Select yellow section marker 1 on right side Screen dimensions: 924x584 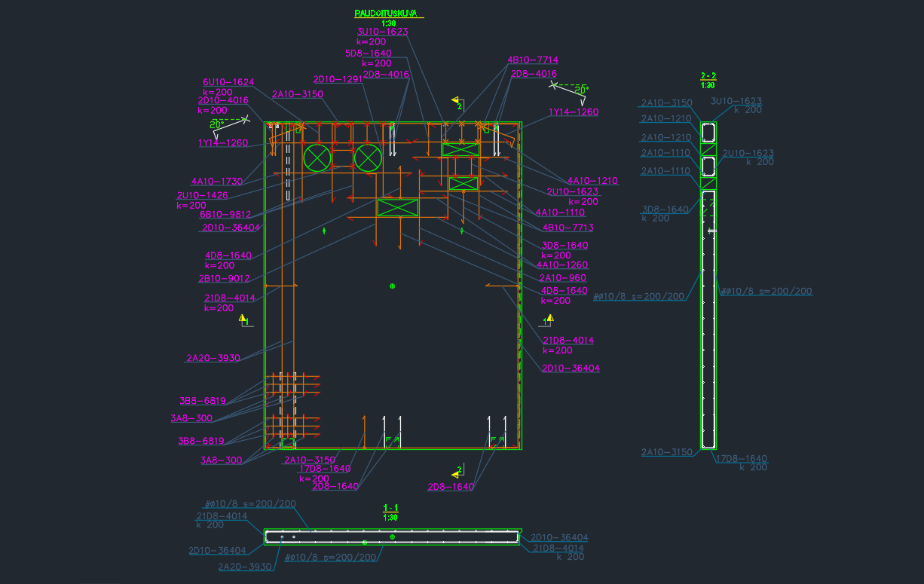(x=548, y=320)
